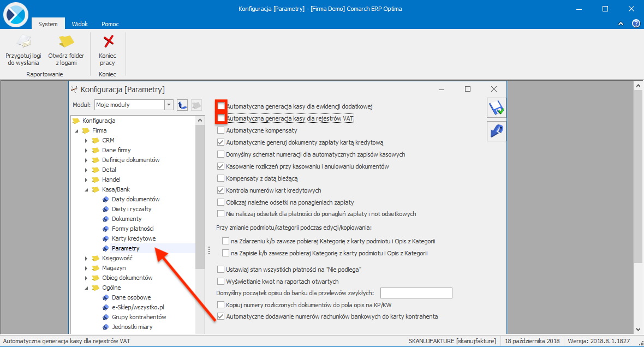
Task: Click the tree panel vertical scrollbar
Action: coord(199,218)
